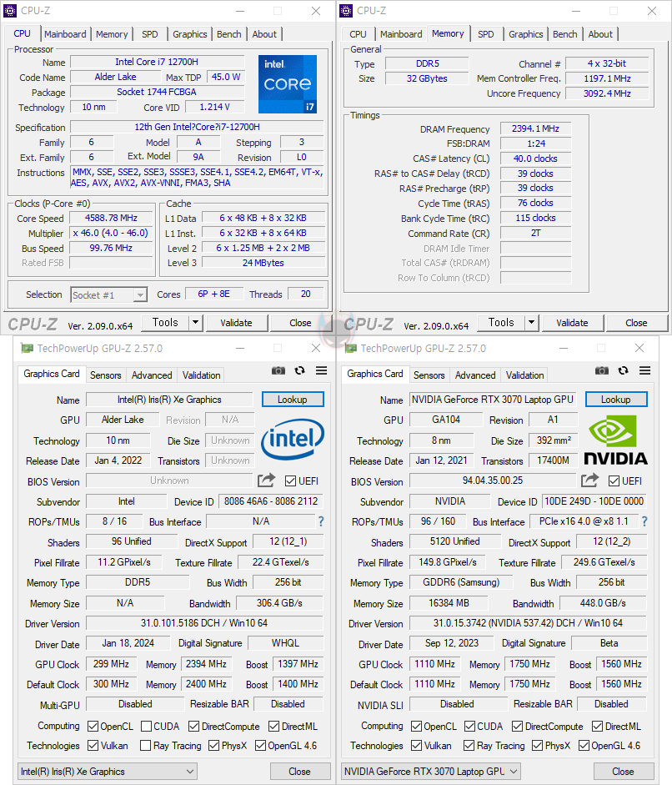Expand Tools dropdown arrow in right CPU-Z

point(531,323)
